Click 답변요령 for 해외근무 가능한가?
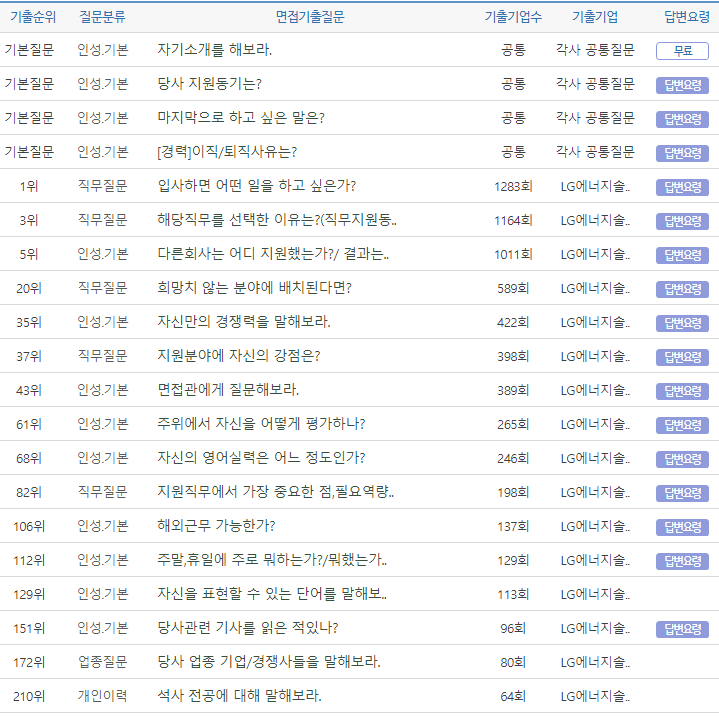This screenshot has width=719, height=717. tap(682, 527)
